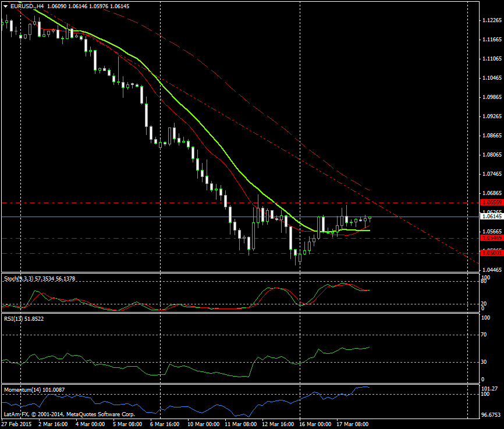This screenshot has width=504, height=429.
Task: Click the LatAm FX MetaQuotes copyright text
Action: click(69, 414)
